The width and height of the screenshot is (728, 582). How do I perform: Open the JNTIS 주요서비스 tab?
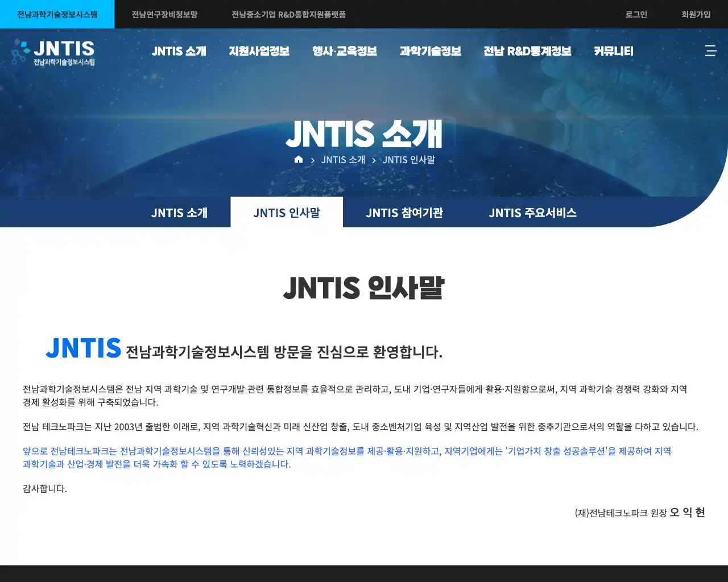(x=533, y=213)
